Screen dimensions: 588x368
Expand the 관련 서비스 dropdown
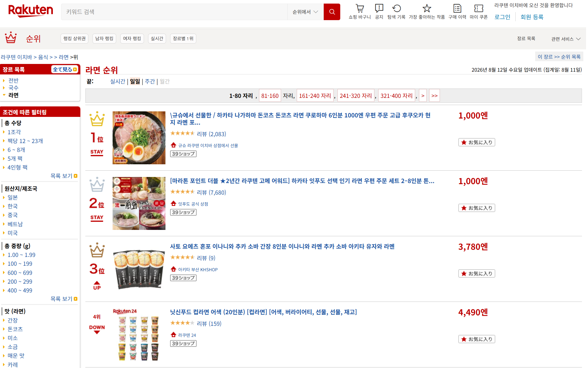566,39
